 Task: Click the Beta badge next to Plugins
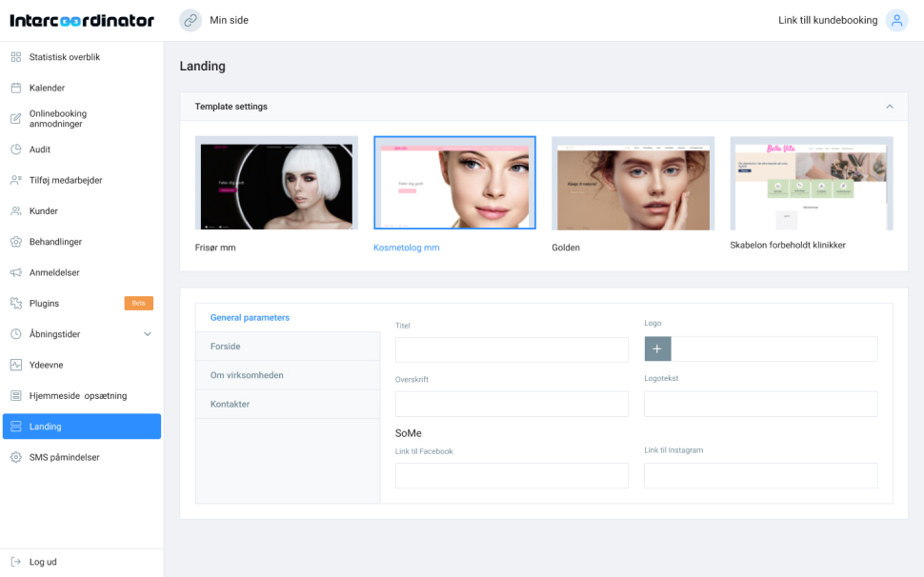tap(138, 303)
